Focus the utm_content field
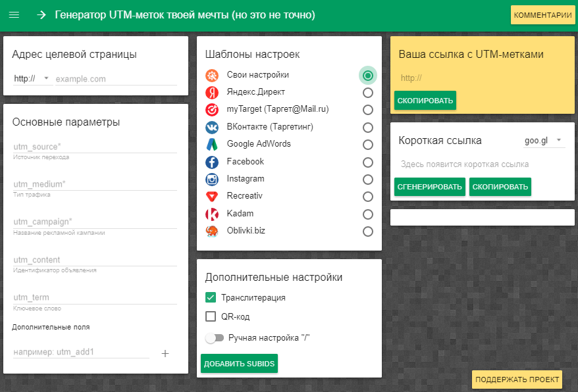 [95, 260]
